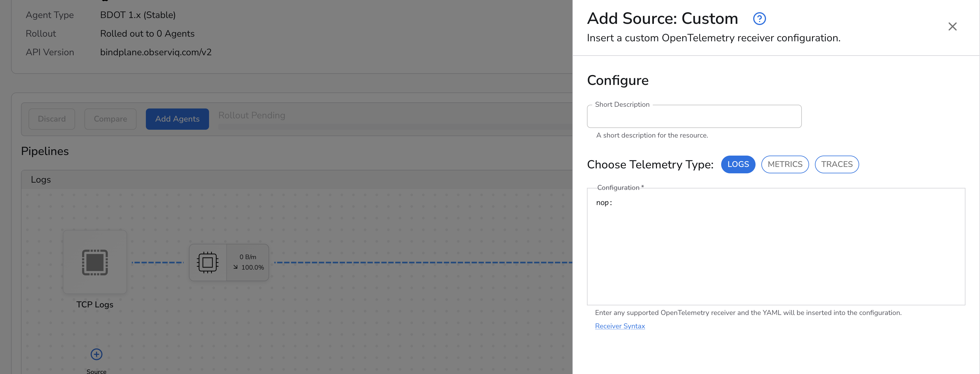This screenshot has width=980, height=374.
Task: Click the Source label under plus icon
Action: coord(96,371)
